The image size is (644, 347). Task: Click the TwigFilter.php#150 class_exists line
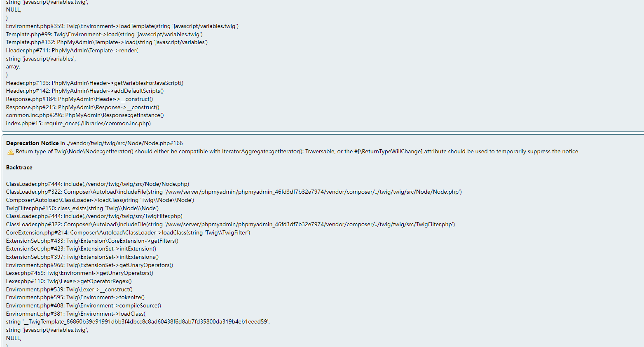[82, 208]
